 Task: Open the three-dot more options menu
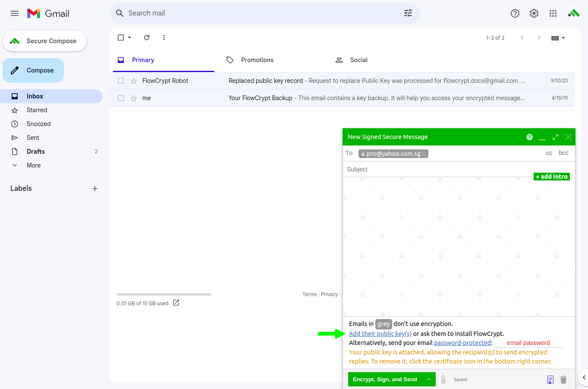coord(164,38)
